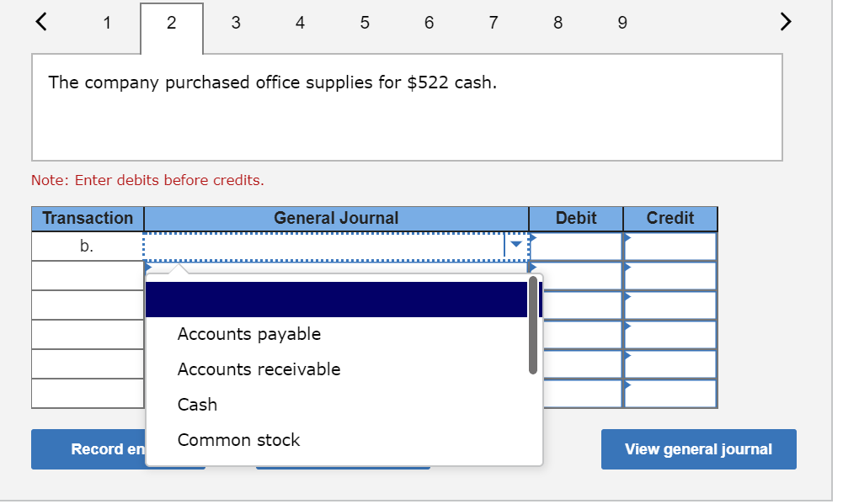Switch to transaction tab 5
This screenshot has width=843, height=504.
(x=365, y=23)
